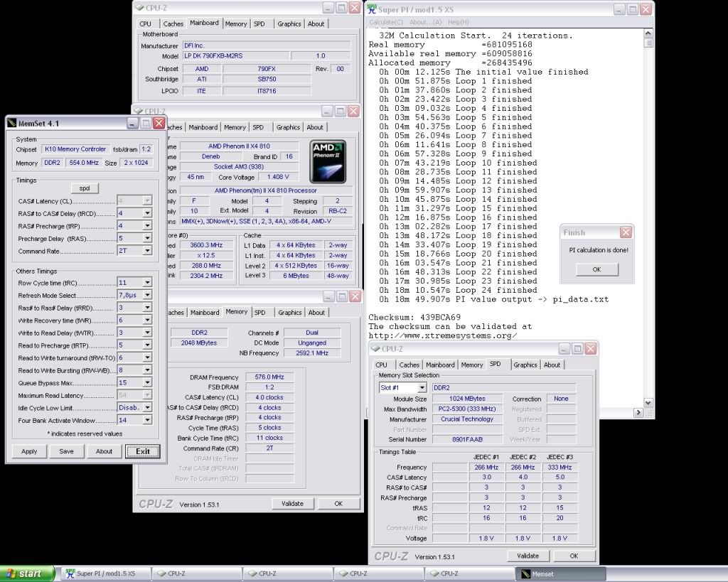Close the Finish dialog with its X
Screen dimensions: 728x582
click(x=626, y=232)
